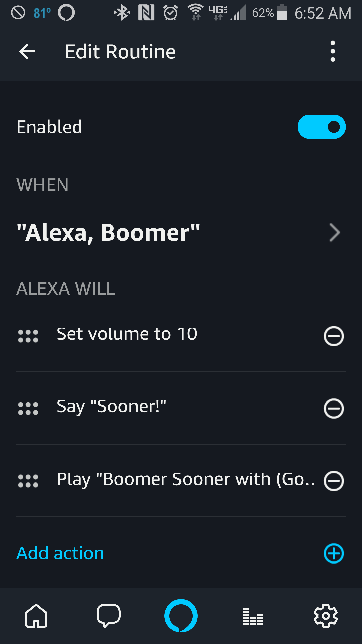
Task: Tap the Add action link
Action: pos(60,553)
